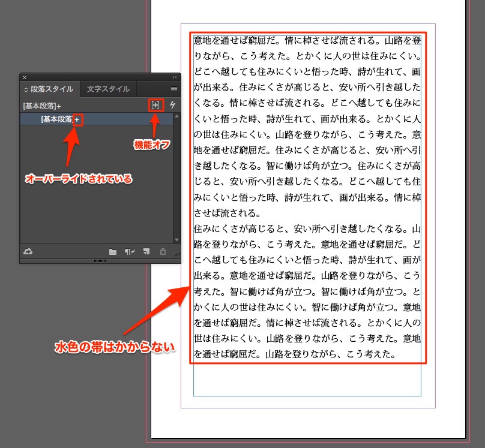
Task: Create new style group with the folder icon
Action: coord(112,252)
